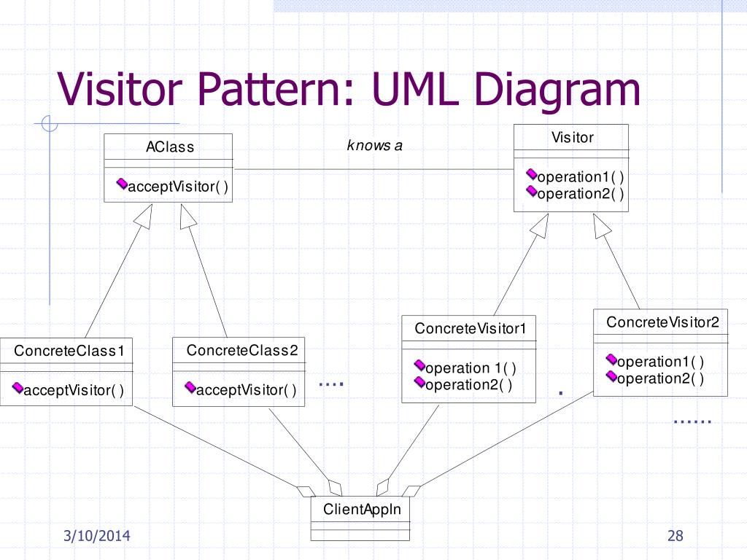
Task: Click the "ConcreteClass1" class name
Action: [x=69, y=351]
